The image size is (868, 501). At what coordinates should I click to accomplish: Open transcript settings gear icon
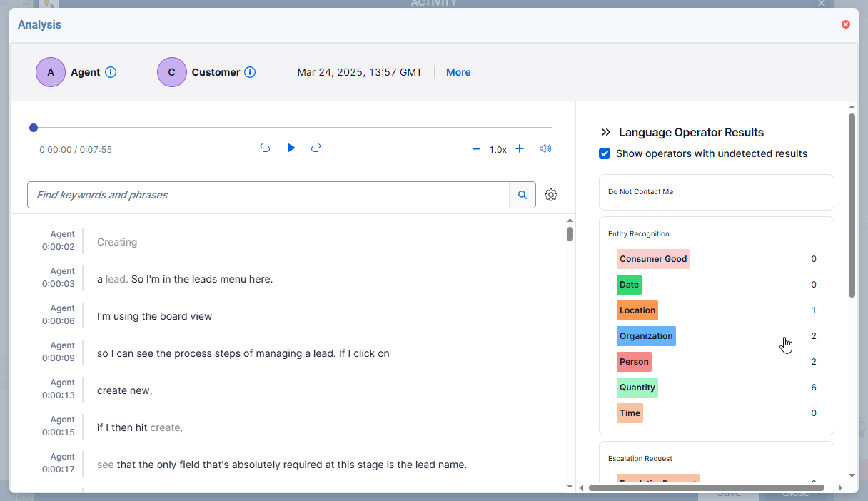pyautogui.click(x=551, y=195)
